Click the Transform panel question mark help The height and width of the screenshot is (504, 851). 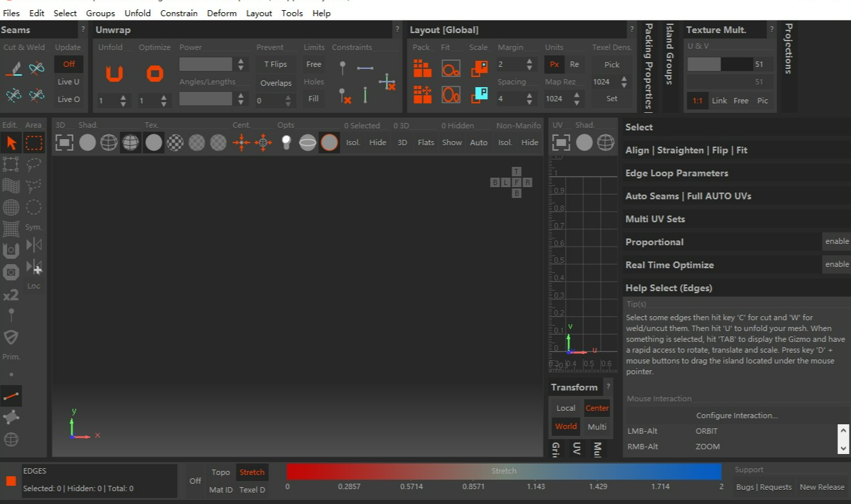coord(608,386)
